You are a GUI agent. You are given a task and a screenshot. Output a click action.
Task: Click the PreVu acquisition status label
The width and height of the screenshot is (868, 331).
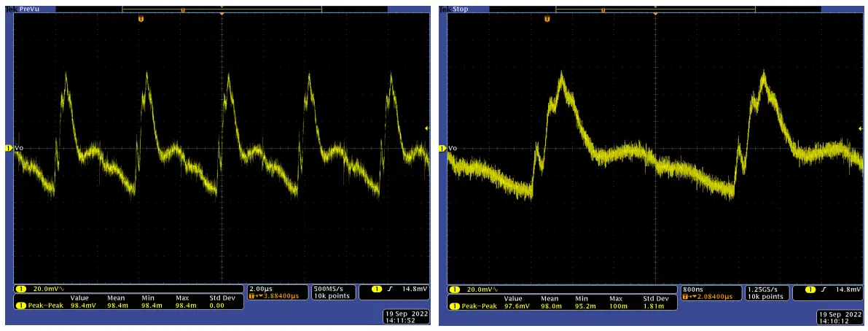[x=28, y=9]
